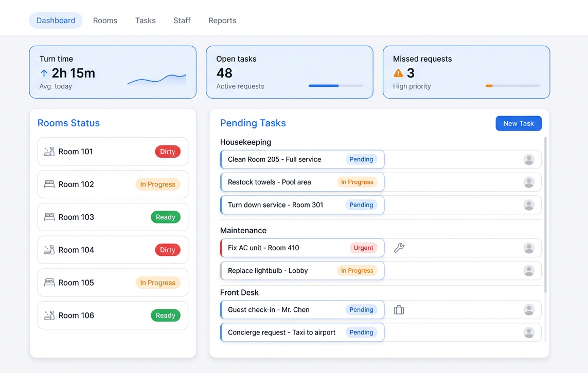Click assignee avatar on Concierge request task
Viewport: 588px width, 373px height.
point(529,332)
